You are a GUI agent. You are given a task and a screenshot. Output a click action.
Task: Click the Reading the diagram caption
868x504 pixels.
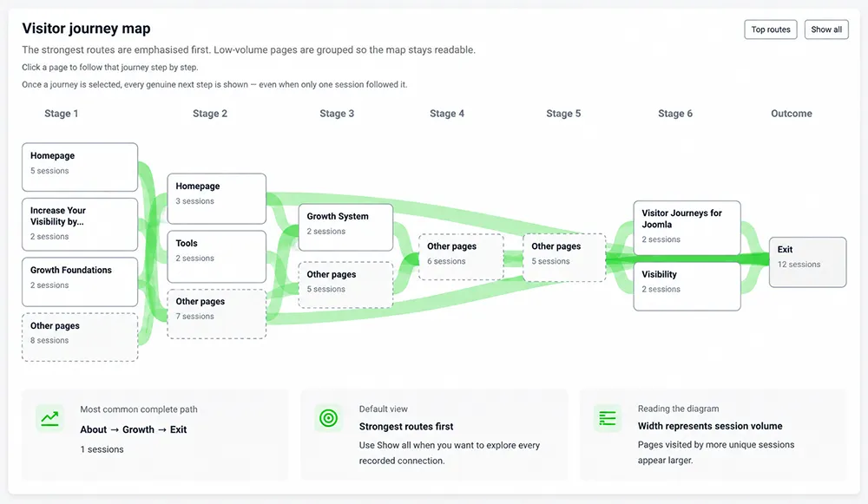pyautogui.click(x=679, y=409)
